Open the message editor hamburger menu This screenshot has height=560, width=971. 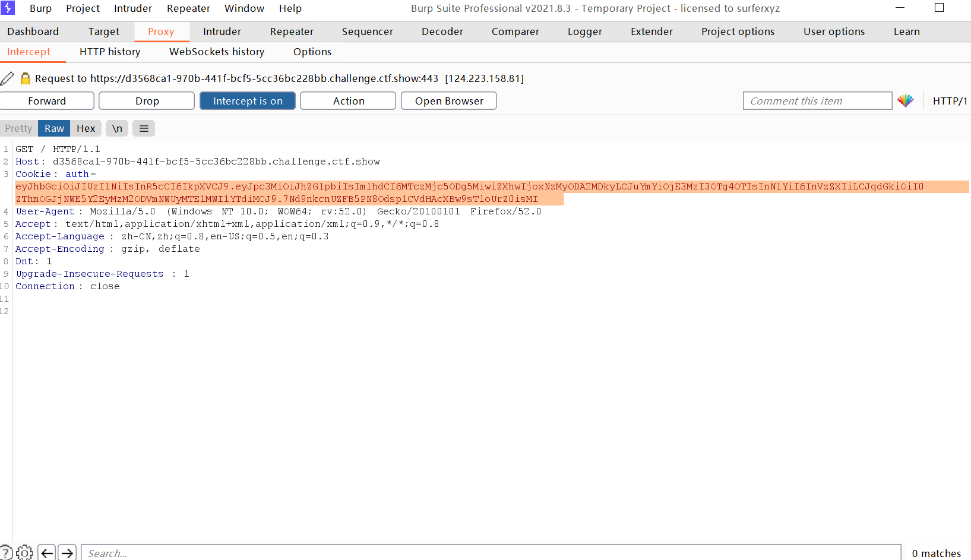pyautogui.click(x=144, y=128)
